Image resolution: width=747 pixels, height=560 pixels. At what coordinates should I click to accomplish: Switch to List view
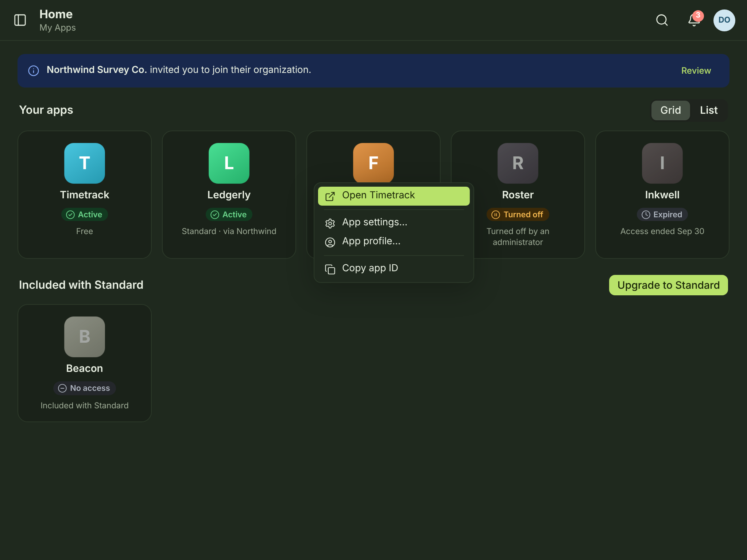(709, 110)
